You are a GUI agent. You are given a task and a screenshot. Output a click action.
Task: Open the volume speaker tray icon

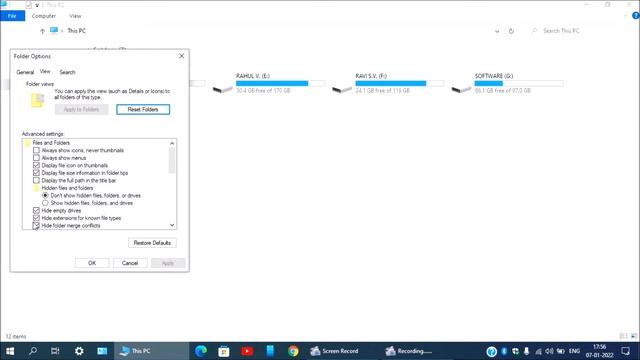point(549,351)
